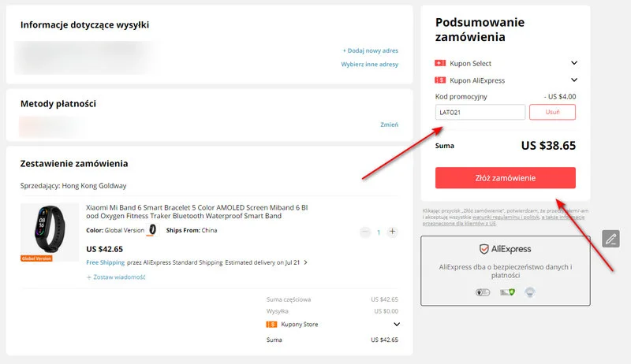
Task: Click the promo code field containing LATO21
Action: 480,113
